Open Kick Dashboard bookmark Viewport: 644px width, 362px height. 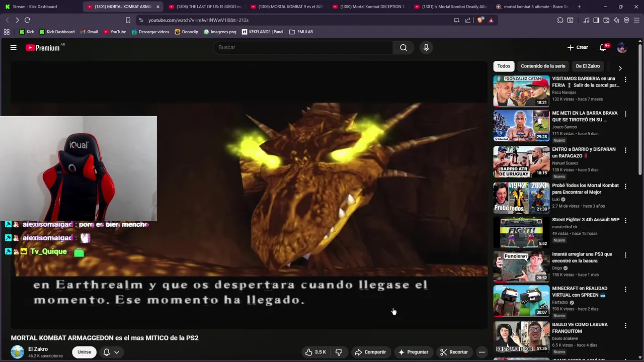57,32
